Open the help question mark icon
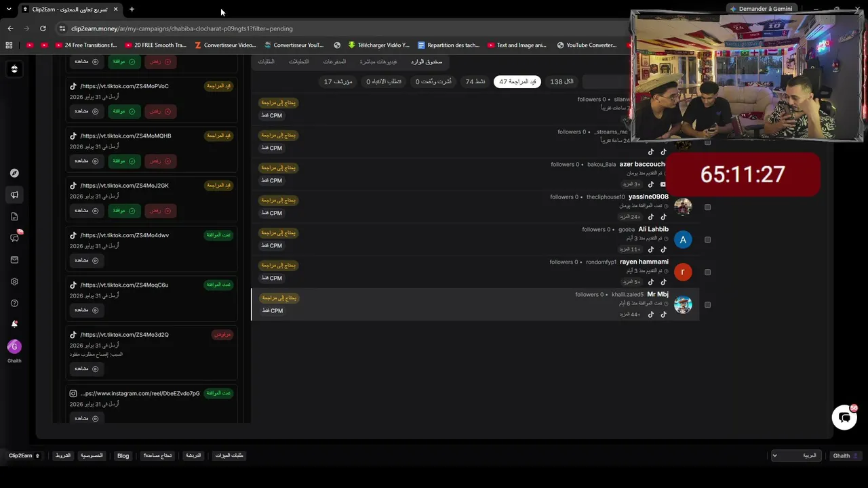The image size is (868, 488). click(14, 303)
